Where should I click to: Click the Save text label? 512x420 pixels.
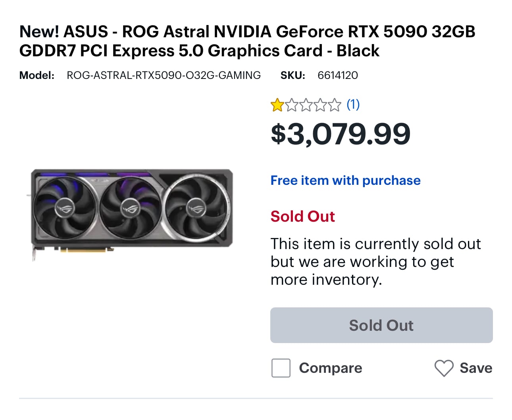(x=476, y=368)
